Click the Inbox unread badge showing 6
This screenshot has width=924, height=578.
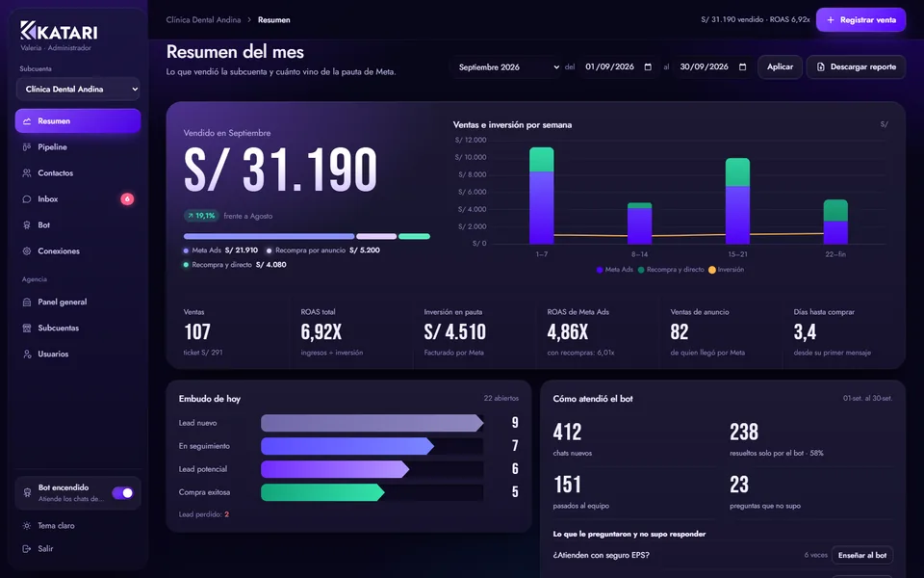point(127,198)
